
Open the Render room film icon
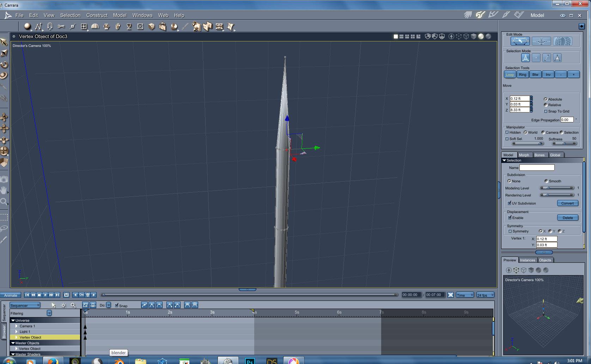(519, 15)
